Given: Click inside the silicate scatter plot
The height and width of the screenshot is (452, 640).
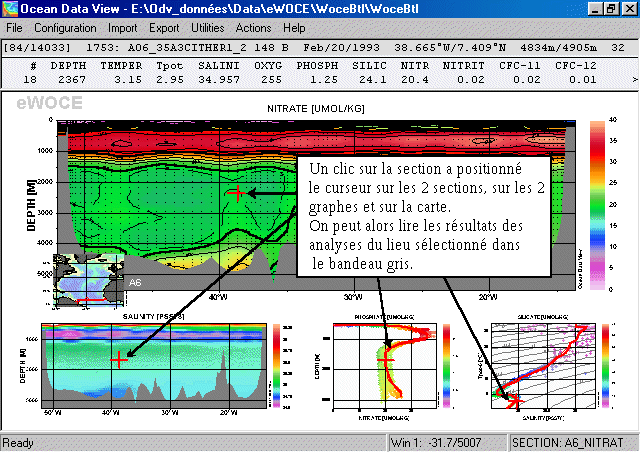Looking at the screenshot, I should coord(543,366).
